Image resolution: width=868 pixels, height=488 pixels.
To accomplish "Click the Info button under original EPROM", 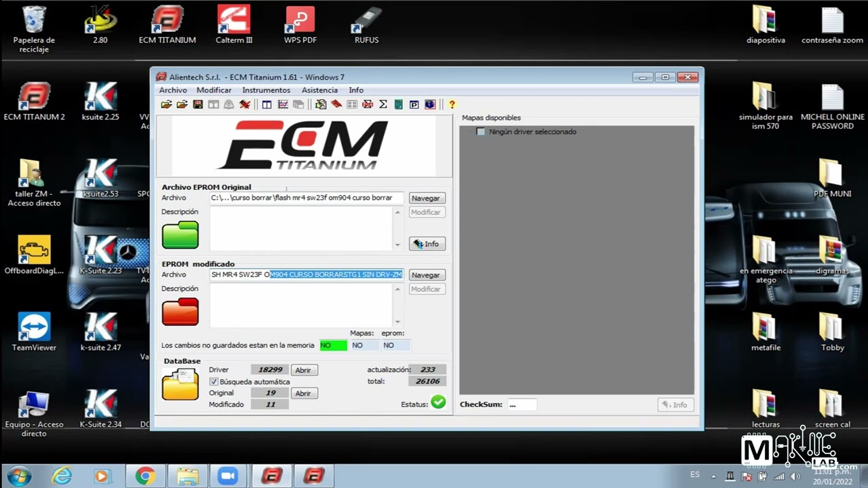I will click(427, 244).
